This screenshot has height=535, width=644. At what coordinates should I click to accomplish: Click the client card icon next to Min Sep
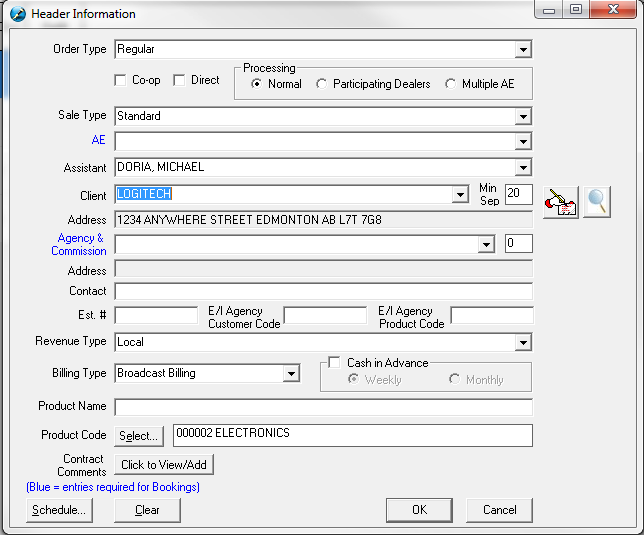(x=560, y=202)
